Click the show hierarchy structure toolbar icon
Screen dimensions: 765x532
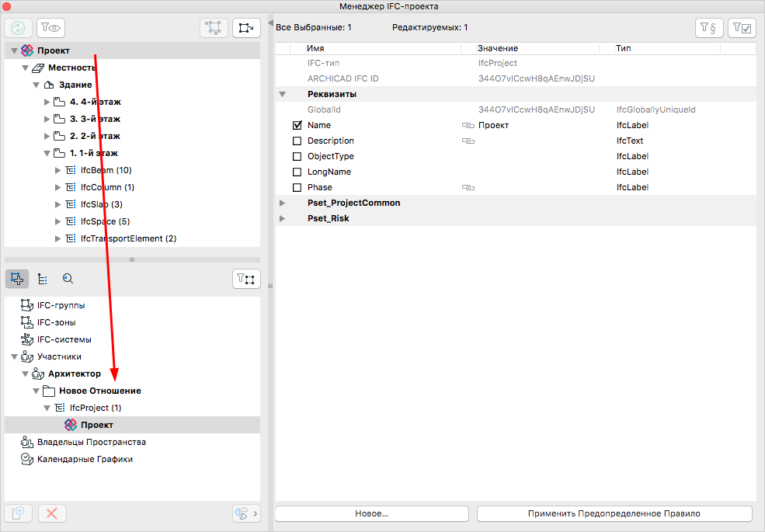[246, 28]
